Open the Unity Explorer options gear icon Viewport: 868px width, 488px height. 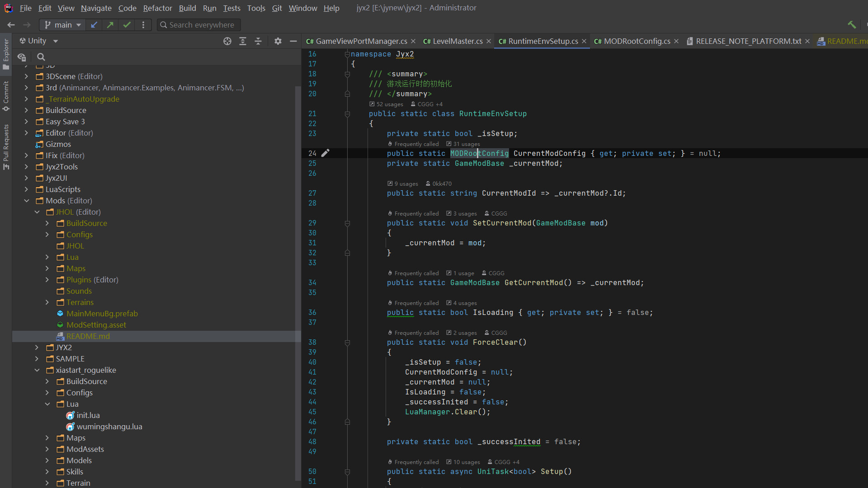pos(278,41)
